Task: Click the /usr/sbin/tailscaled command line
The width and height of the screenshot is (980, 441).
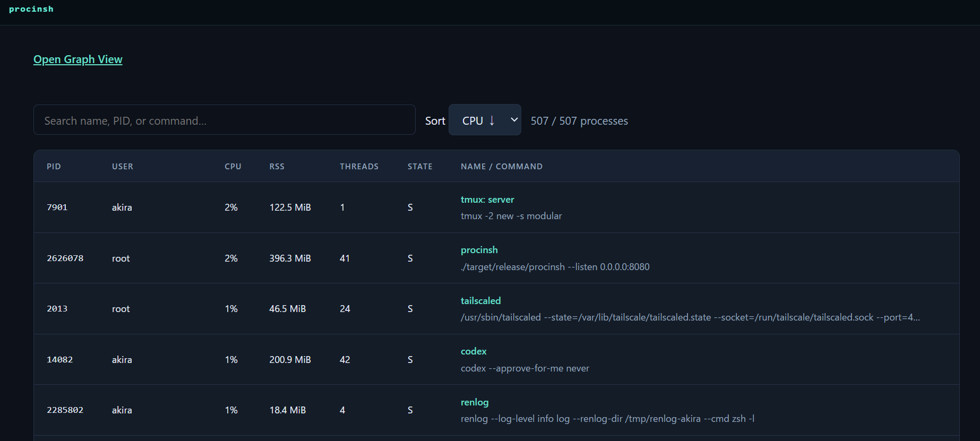Action: (x=690, y=317)
